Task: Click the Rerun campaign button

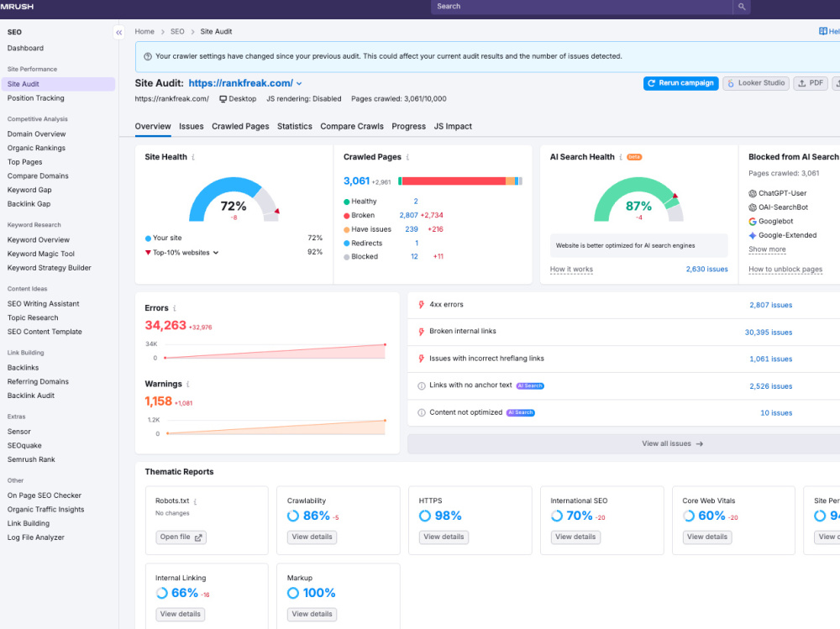Action: point(681,83)
